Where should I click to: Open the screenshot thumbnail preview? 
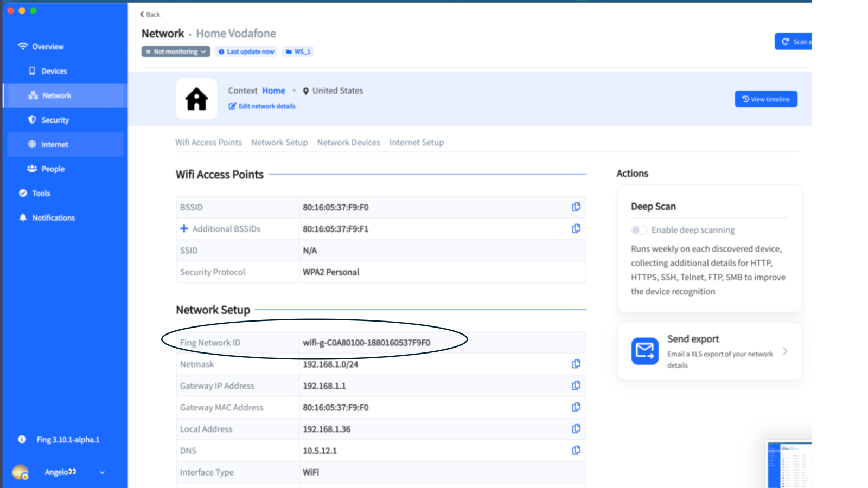[x=789, y=464]
